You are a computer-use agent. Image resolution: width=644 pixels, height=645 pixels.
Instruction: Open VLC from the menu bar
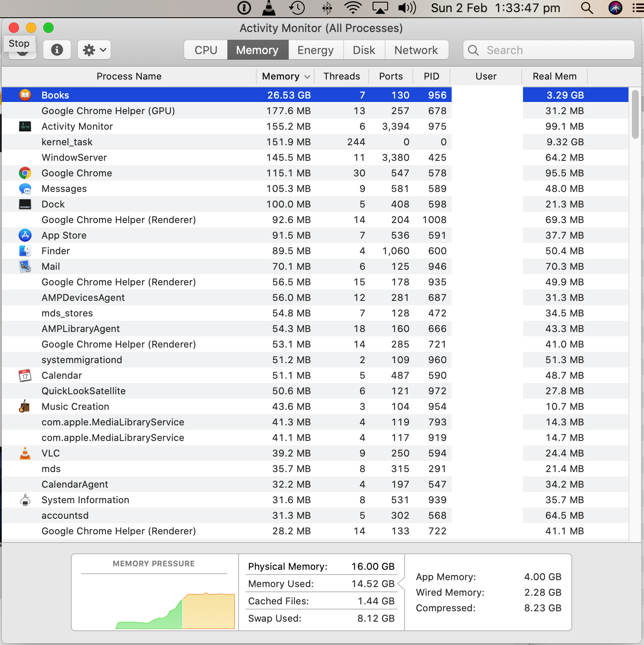pyautogui.click(x=269, y=8)
